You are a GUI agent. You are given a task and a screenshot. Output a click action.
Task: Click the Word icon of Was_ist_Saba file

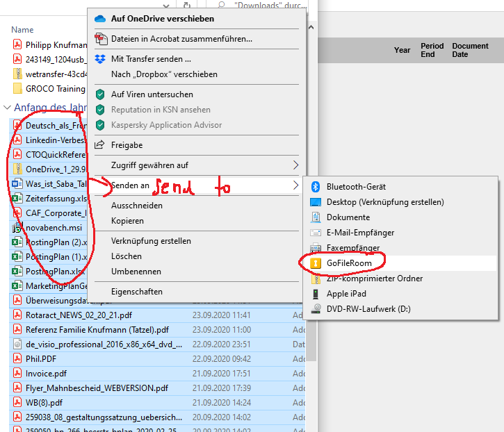[x=17, y=184]
